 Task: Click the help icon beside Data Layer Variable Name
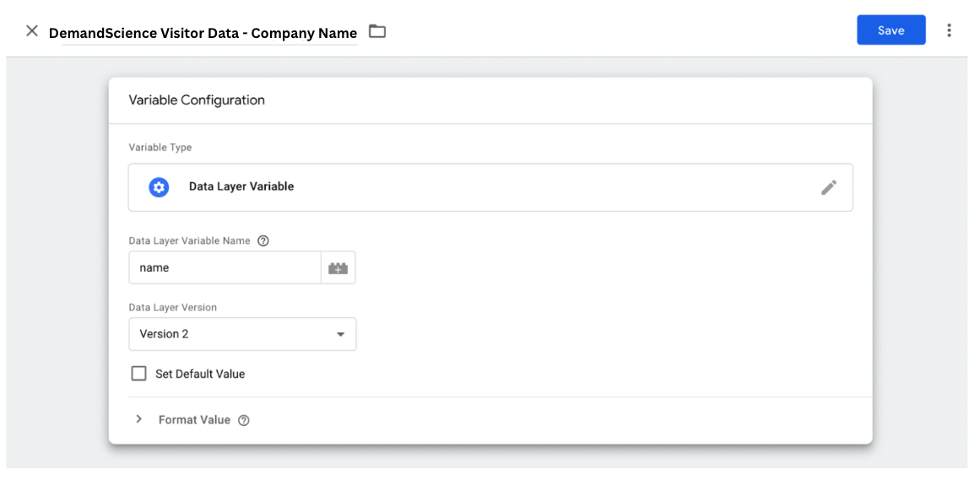tap(263, 241)
